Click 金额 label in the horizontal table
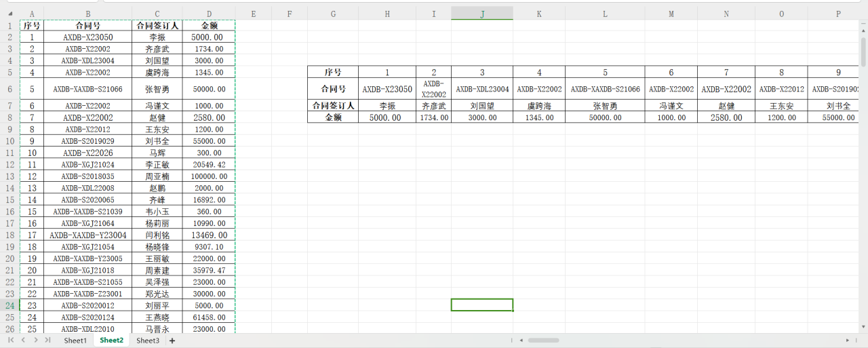 click(x=333, y=117)
